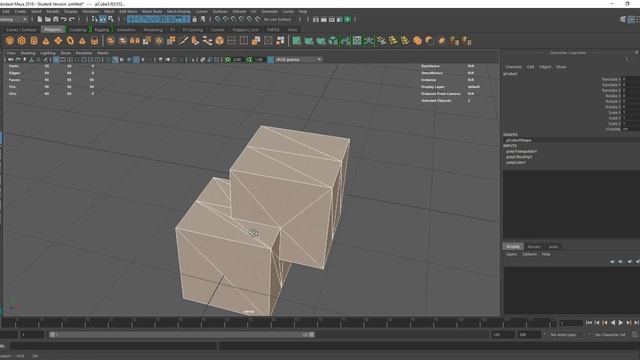Open Layers menu in Layer Editor
This screenshot has height=360, width=640.
(511, 254)
